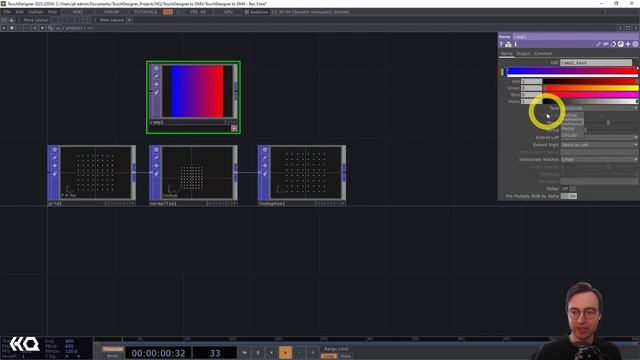
Task: Open the Interpolate Notches dropdown
Action: click(x=599, y=159)
